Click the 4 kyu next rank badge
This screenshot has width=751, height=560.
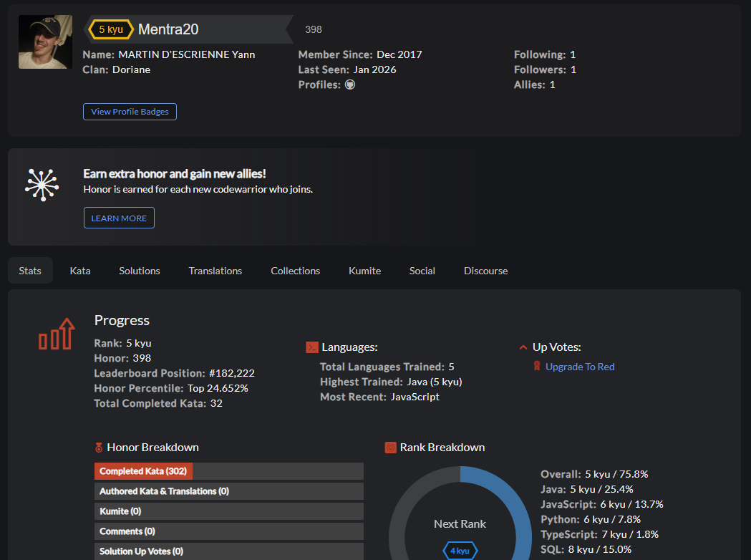coord(460,551)
